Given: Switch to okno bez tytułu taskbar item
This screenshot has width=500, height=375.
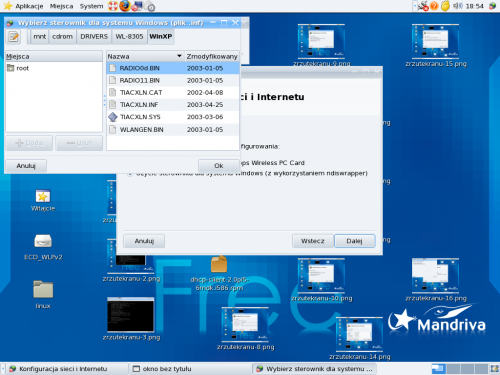Looking at the screenshot, I should [190, 369].
